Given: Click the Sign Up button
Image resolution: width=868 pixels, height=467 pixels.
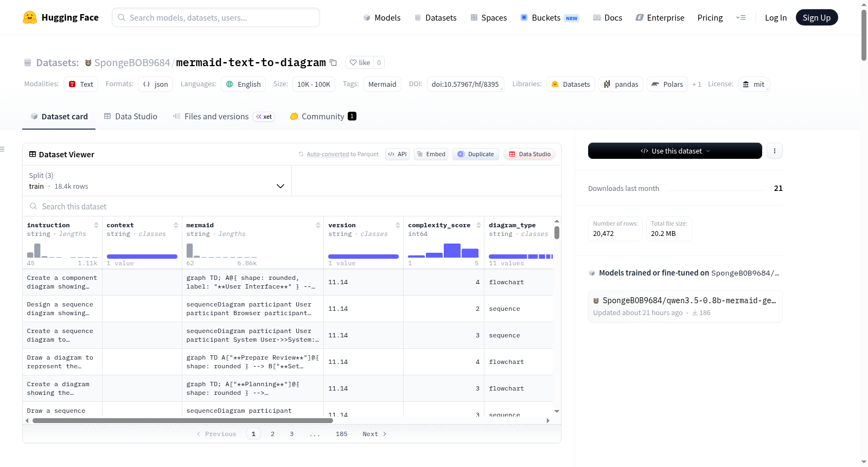Looking at the screenshot, I should tap(816, 17).
